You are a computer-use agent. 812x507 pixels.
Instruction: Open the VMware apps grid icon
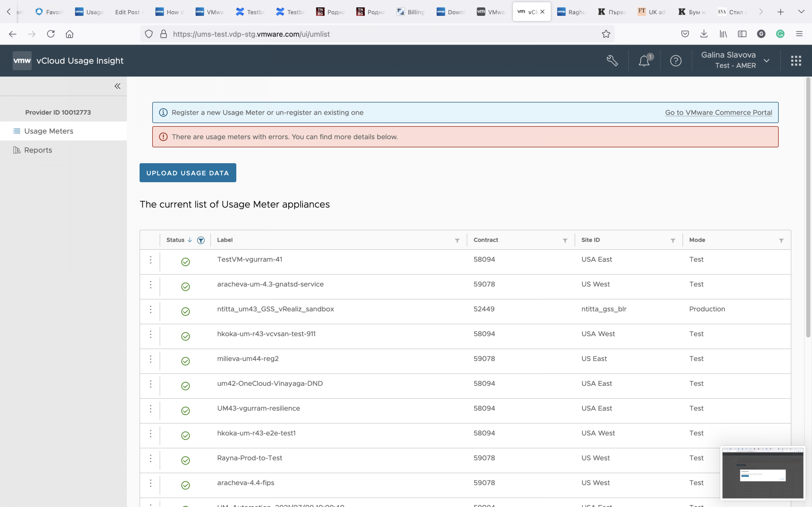[x=796, y=61]
